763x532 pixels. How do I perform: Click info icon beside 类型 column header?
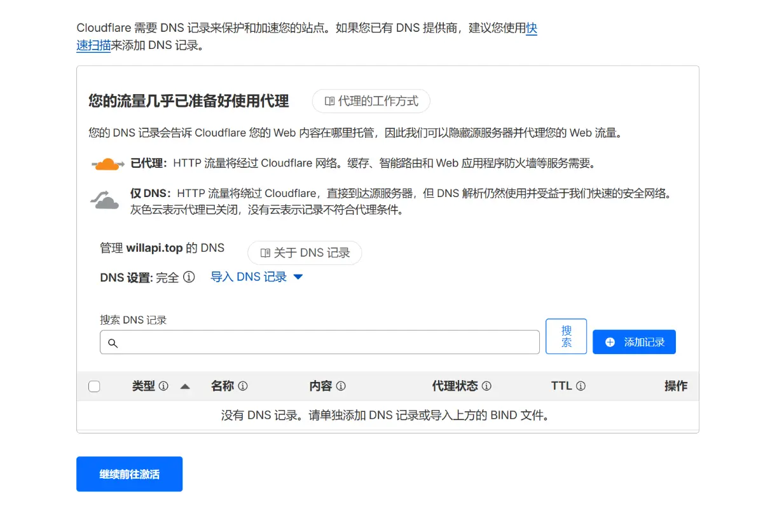tap(163, 386)
